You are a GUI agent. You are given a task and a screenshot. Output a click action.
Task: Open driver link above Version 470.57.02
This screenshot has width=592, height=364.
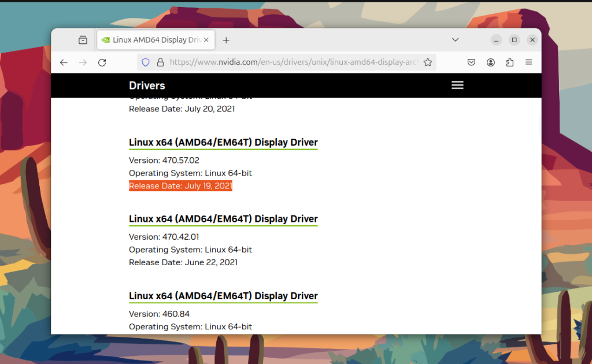pos(223,143)
